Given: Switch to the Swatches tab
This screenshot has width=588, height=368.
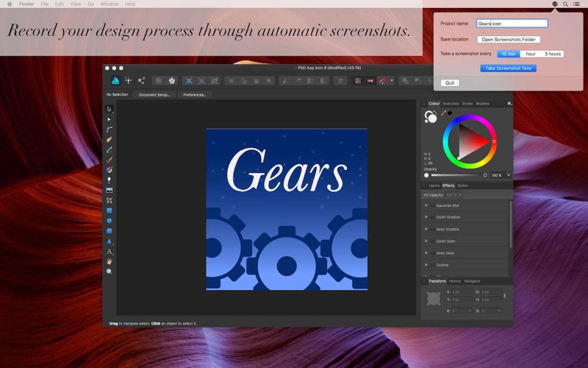Looking at the screenshot, I should (x=451, y=104).
